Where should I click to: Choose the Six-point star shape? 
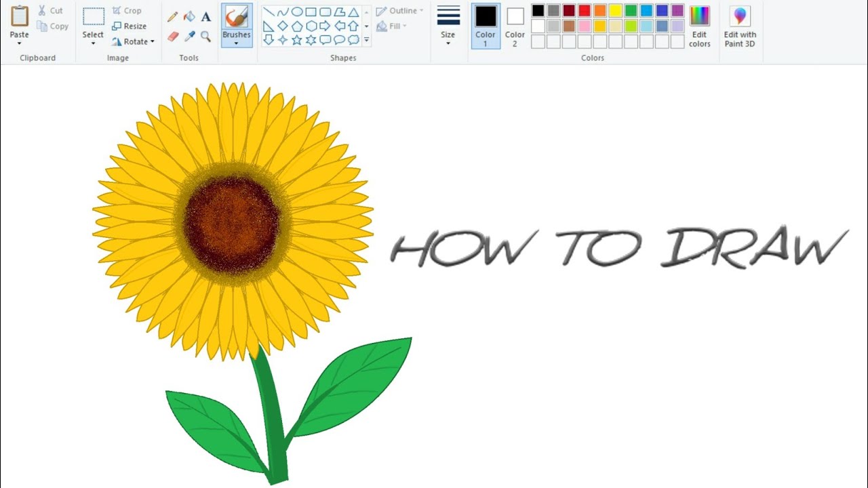tap(311, 40)
